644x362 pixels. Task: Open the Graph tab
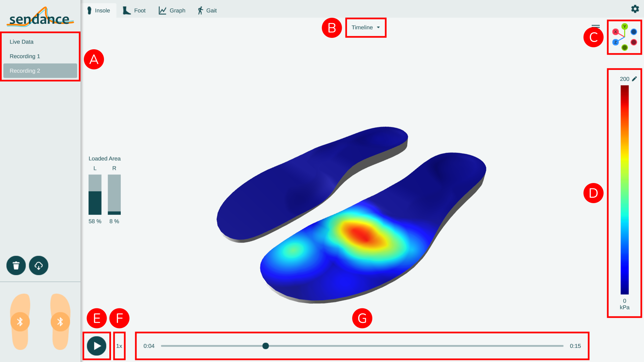coord(172,10)
